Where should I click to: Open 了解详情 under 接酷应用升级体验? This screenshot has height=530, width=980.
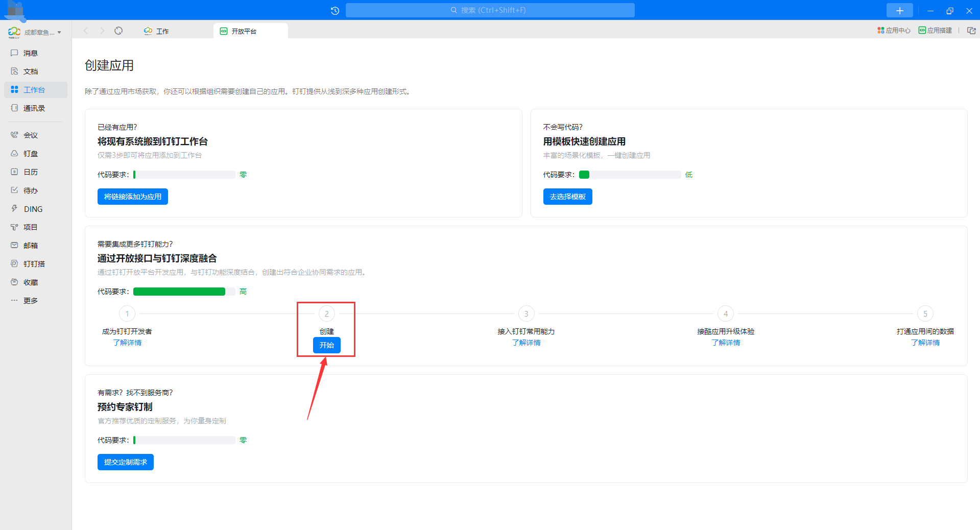coord(726,343)
